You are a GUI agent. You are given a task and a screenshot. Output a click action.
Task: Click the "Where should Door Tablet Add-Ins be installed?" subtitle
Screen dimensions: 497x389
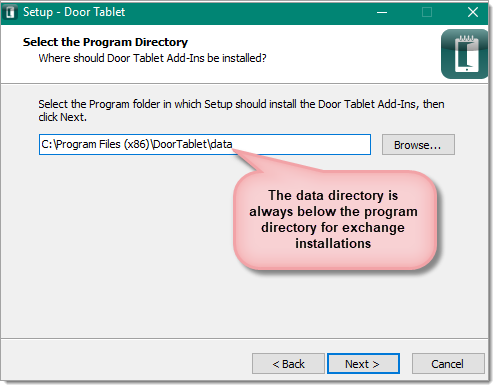[152, 58]
